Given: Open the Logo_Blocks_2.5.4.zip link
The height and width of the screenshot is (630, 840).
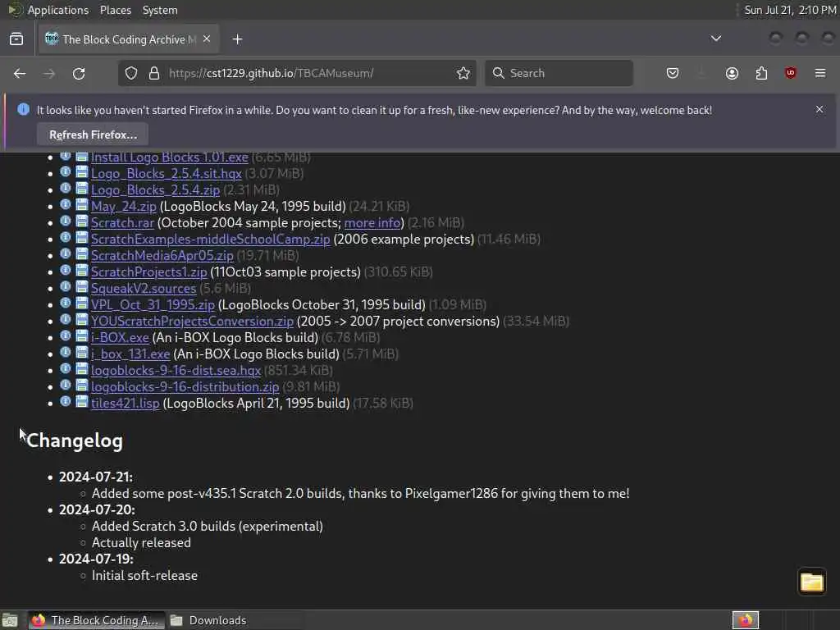Looking at the screenshot, I should [155, 190].
